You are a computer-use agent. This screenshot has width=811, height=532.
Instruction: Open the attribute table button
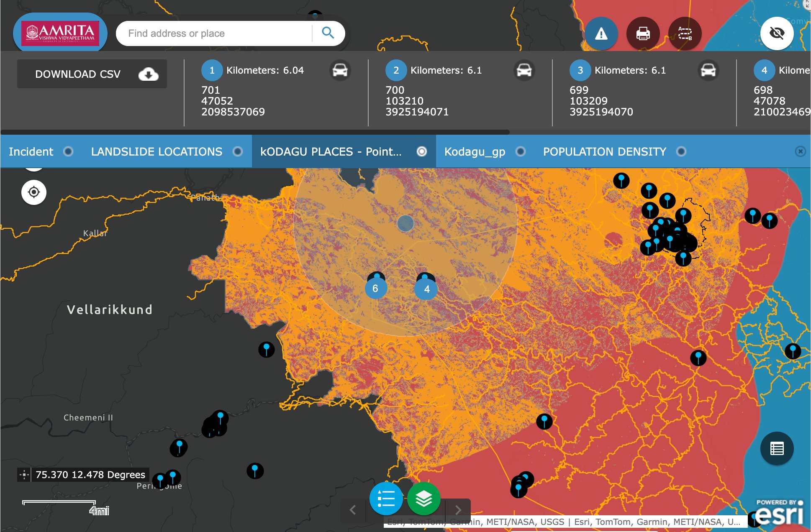point(777,449)
